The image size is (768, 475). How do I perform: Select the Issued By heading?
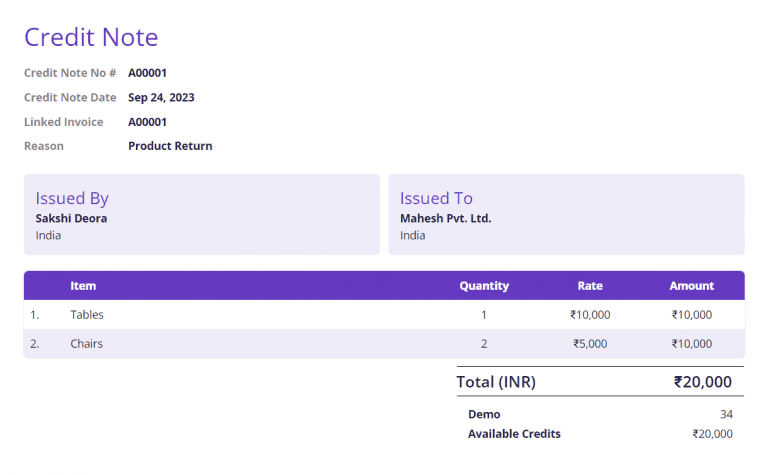(72, 198)
